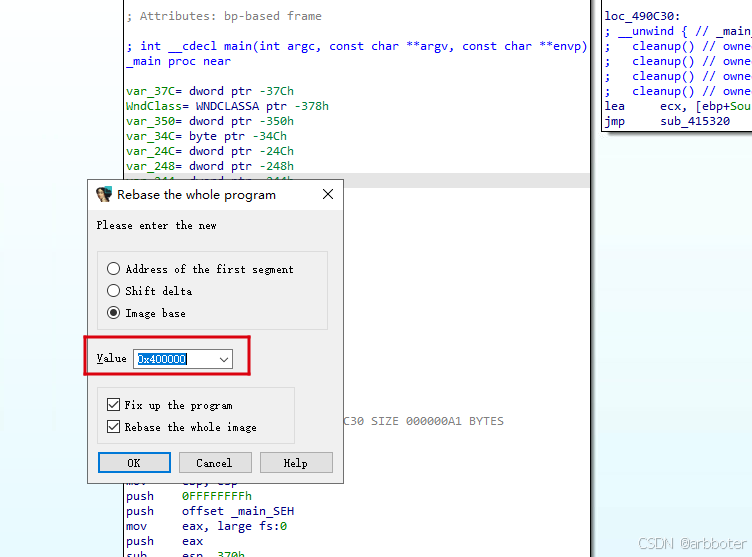Click 'sub_415320' jump target

(695, 121)
